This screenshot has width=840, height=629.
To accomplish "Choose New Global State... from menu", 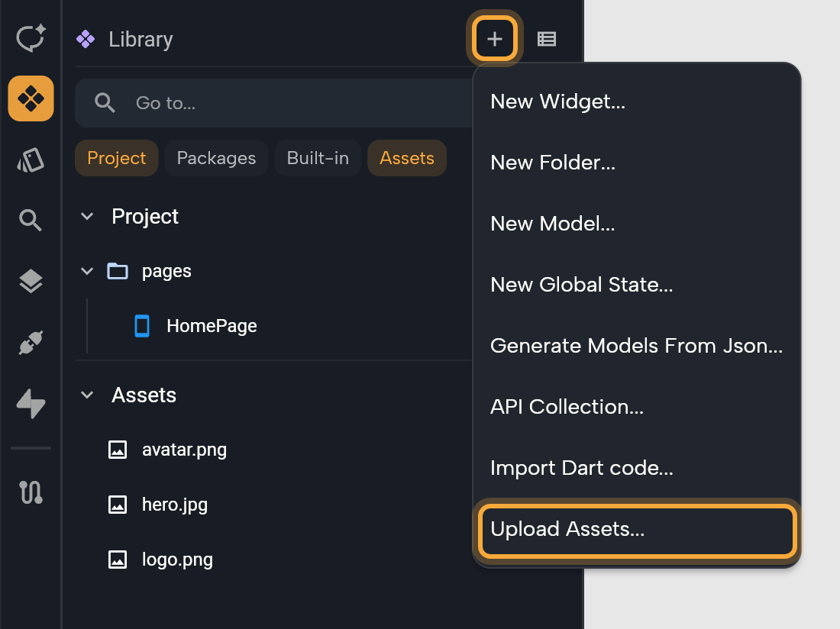I will pos(636,284).
